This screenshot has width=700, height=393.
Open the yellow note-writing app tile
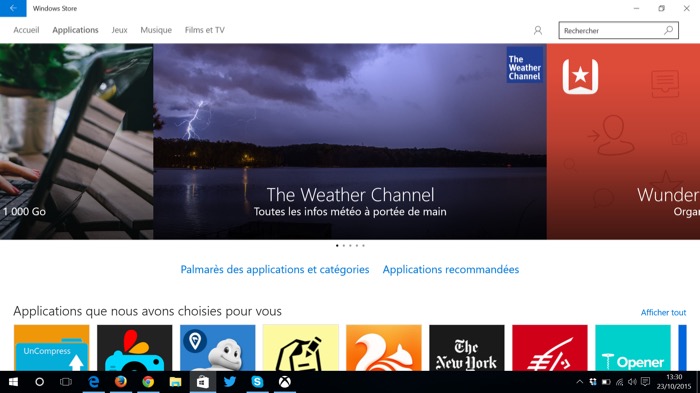click(300, 348)
